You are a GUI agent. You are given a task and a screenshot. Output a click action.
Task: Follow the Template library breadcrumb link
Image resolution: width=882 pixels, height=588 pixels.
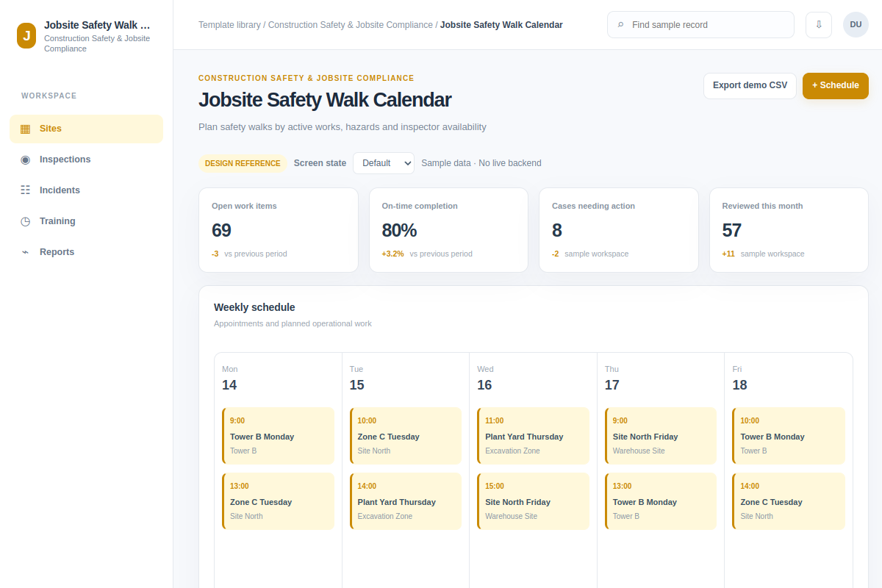229,25
